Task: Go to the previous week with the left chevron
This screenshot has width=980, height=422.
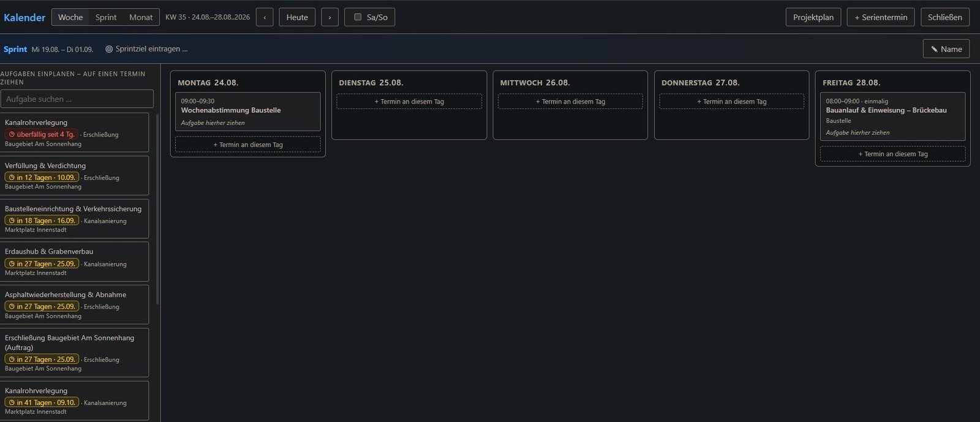Action: tap(265, 17)
